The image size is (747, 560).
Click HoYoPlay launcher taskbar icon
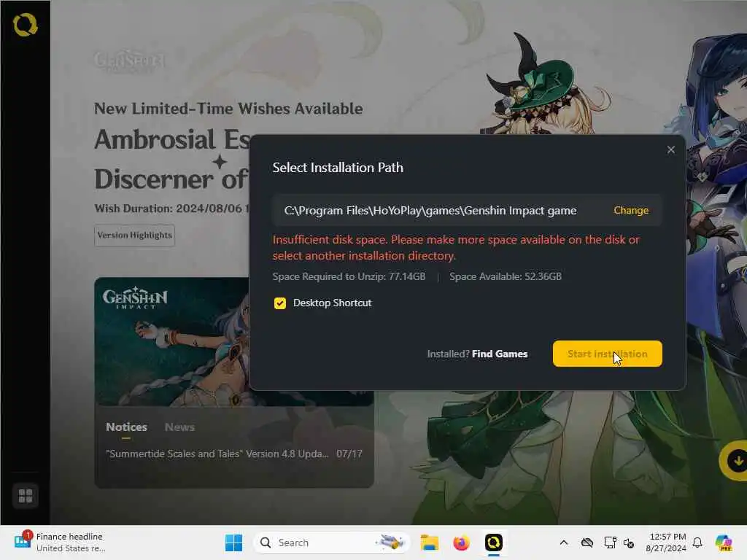[x=494, y=542]
